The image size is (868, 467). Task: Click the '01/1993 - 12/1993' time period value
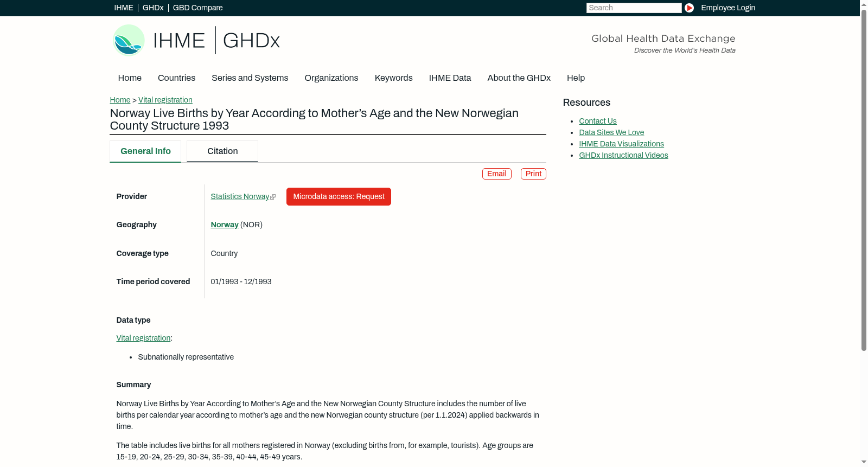click(x=241, y=282)
